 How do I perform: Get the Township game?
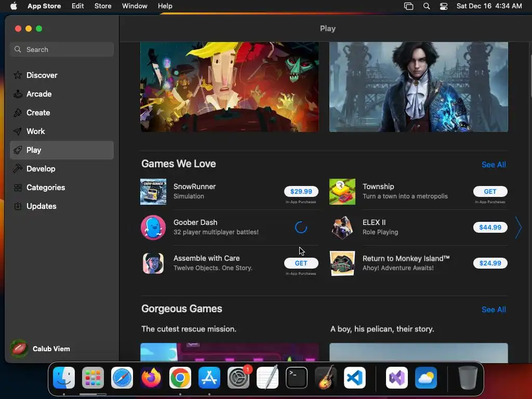click(x=490, y=191)
